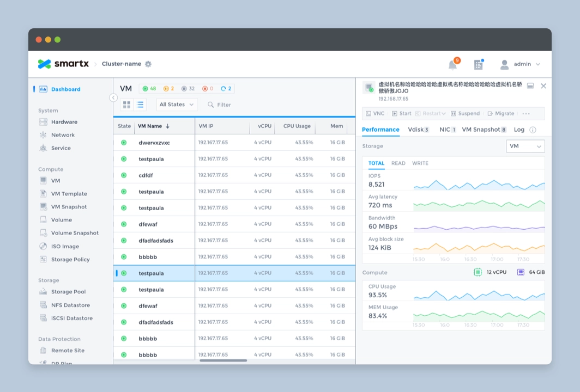Screen dimensions: 580x392
Task: Click the cluster settings gear icon
Action: 148,64
